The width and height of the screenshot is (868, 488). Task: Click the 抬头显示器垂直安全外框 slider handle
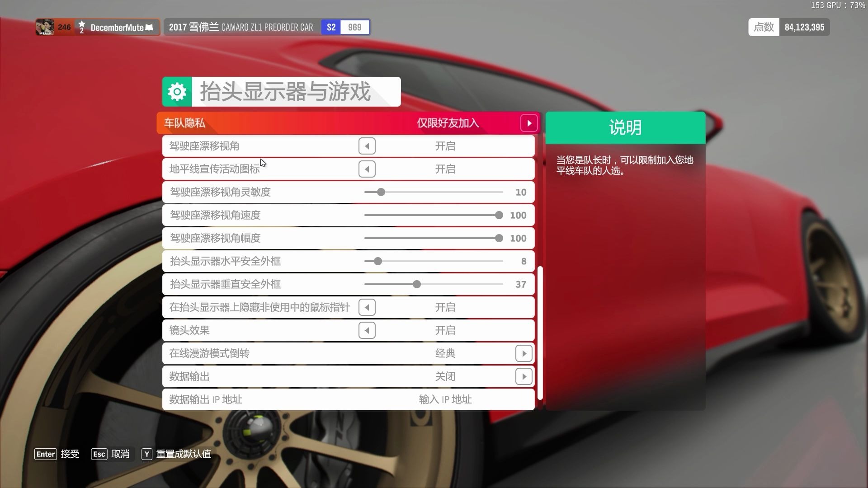(417, 284)
